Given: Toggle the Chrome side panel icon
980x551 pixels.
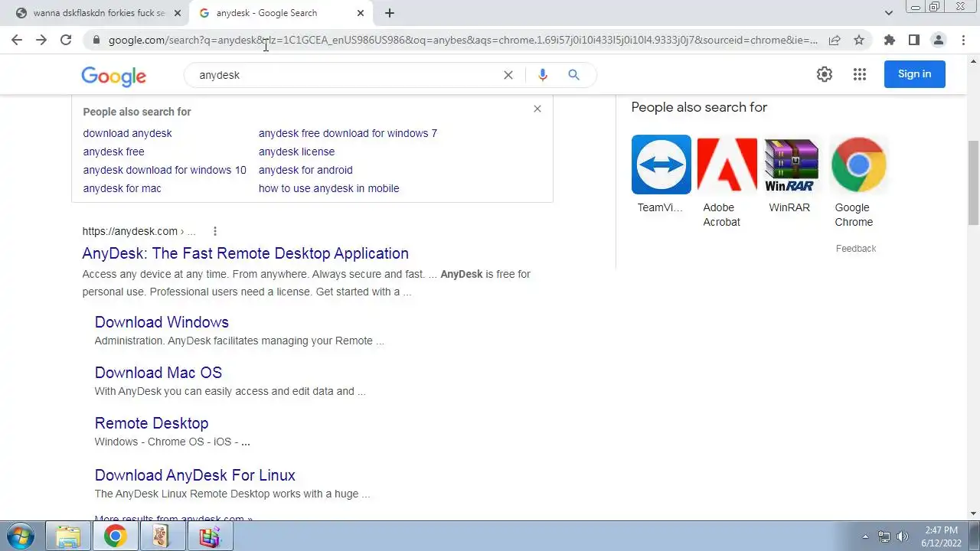Looking at the screenshot, I should pos(913,40).
